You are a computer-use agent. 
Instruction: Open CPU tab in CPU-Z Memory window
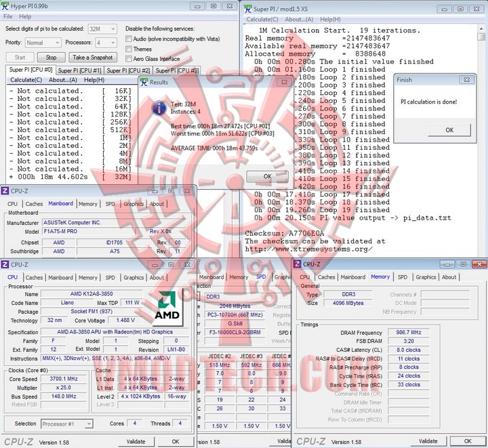(x=305, y=277)
